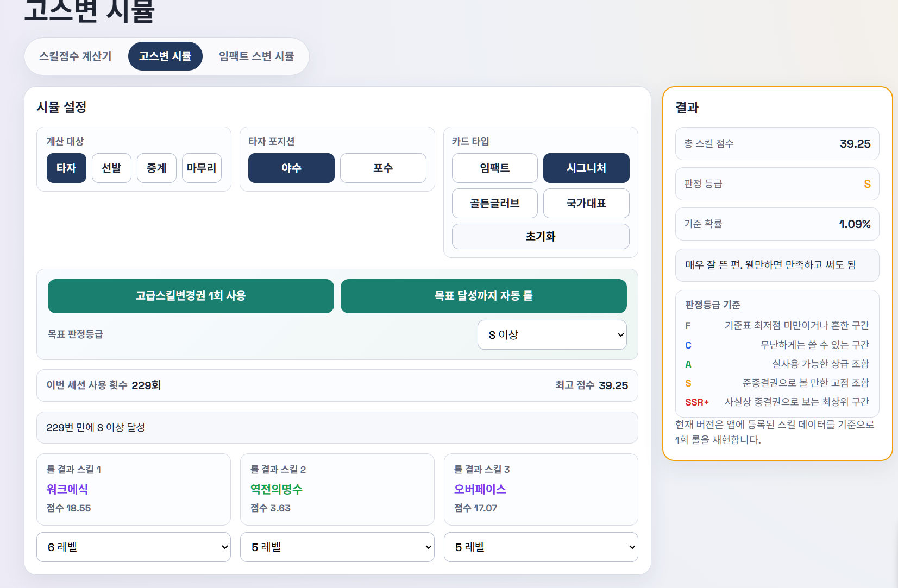Expand the 오버페이스 skill level dropdown

pyautogui.click(x=541, y=547)
